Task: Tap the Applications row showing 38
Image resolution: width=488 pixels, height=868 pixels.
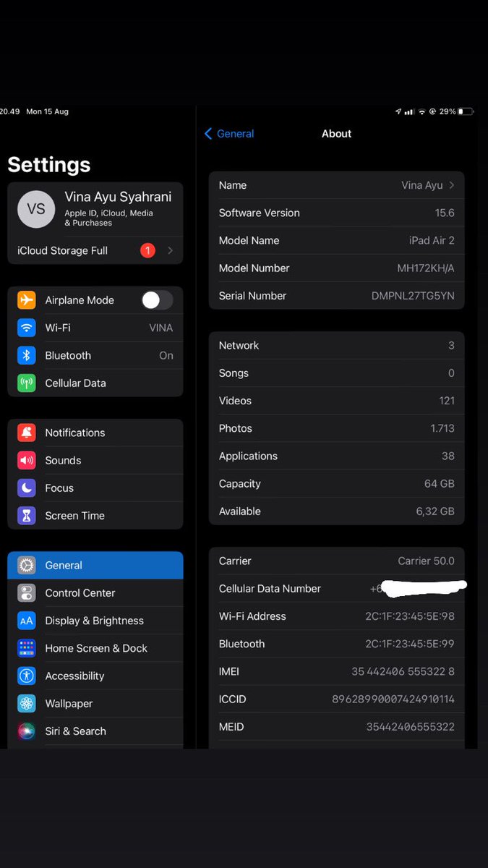Action: pyautogui.click(x=337, y=456)
